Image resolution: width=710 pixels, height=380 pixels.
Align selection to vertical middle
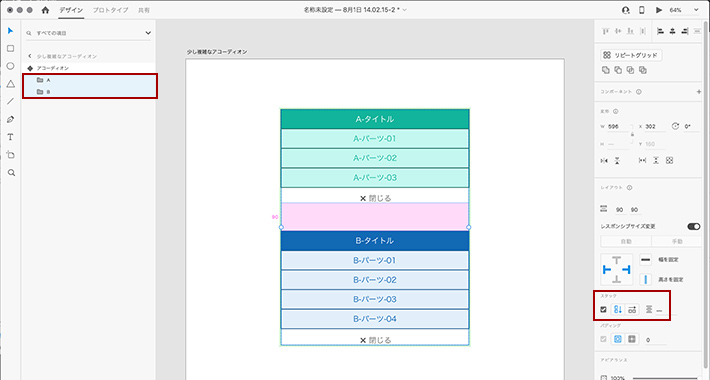pos(618,31)
